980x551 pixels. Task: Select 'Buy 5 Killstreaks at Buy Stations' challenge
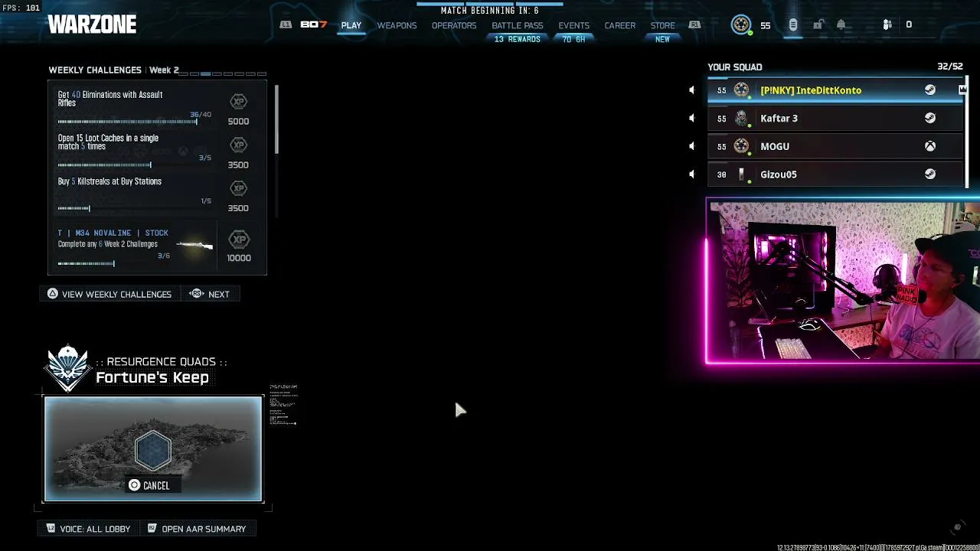(x=109, y=181)
